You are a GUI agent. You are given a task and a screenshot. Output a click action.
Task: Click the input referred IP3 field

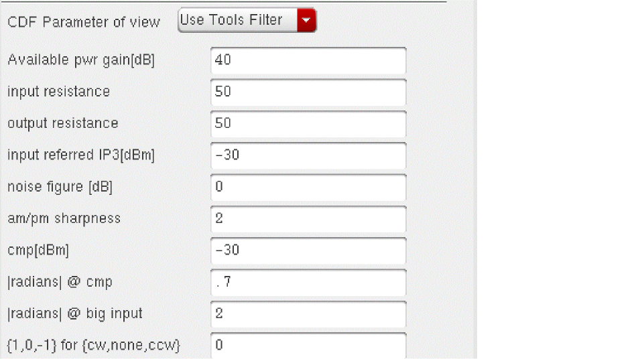click(x=308, y=155)
